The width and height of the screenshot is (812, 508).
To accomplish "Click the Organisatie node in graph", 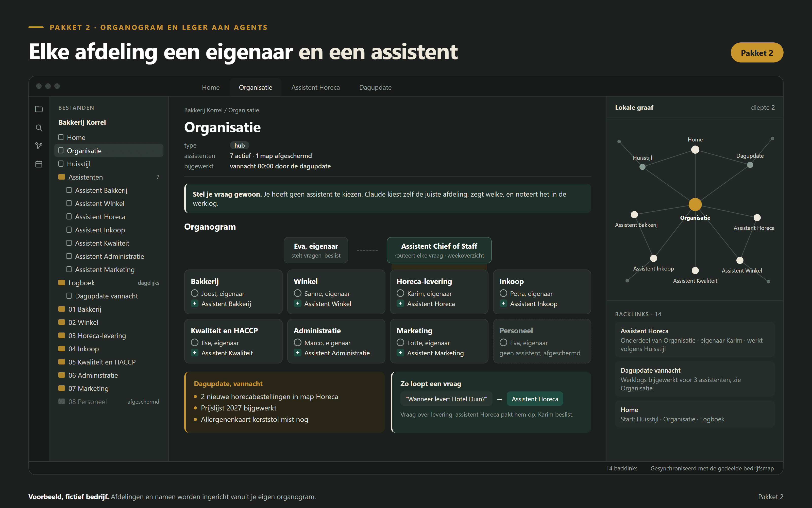I will 695,204.
